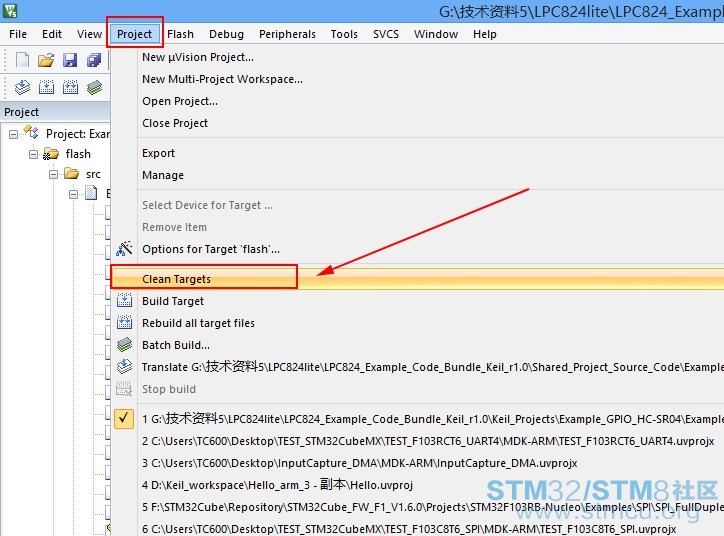
Task: Collapse the src group node
Action: [54, 174]
